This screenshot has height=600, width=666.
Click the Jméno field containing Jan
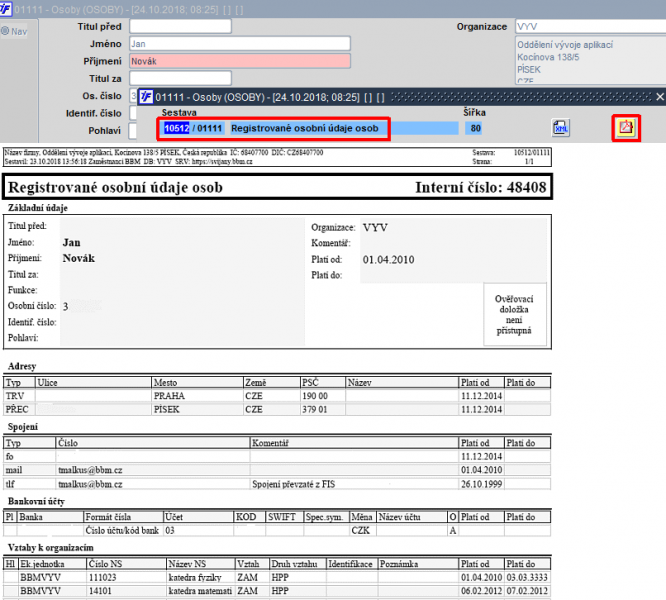240,44
